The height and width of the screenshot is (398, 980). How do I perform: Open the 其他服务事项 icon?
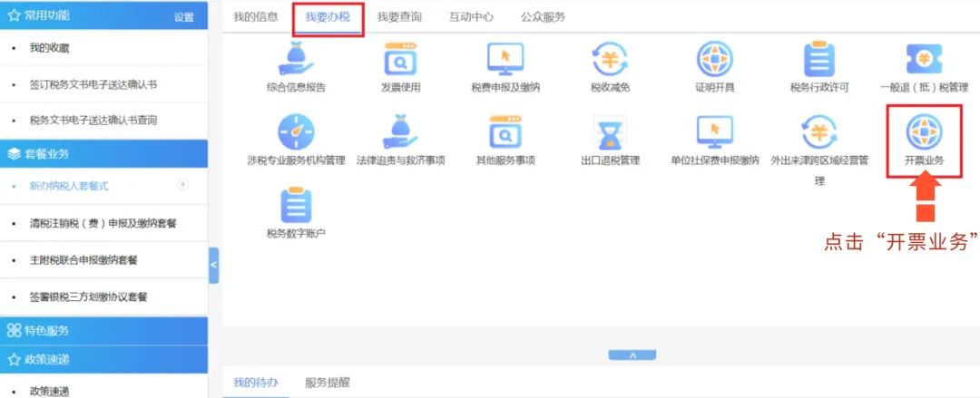tap(505, 131)
